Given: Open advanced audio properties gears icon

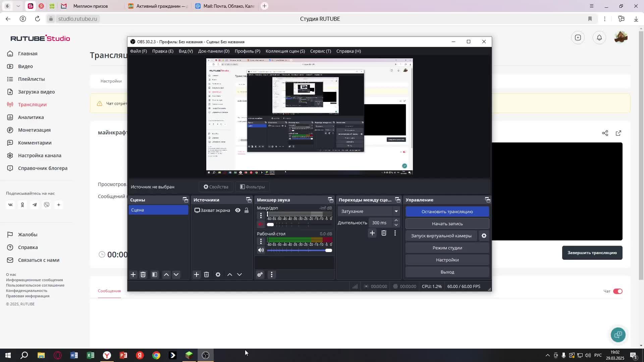Looking at the screenshot, I should pyautogui.click(x=260, y=275).
